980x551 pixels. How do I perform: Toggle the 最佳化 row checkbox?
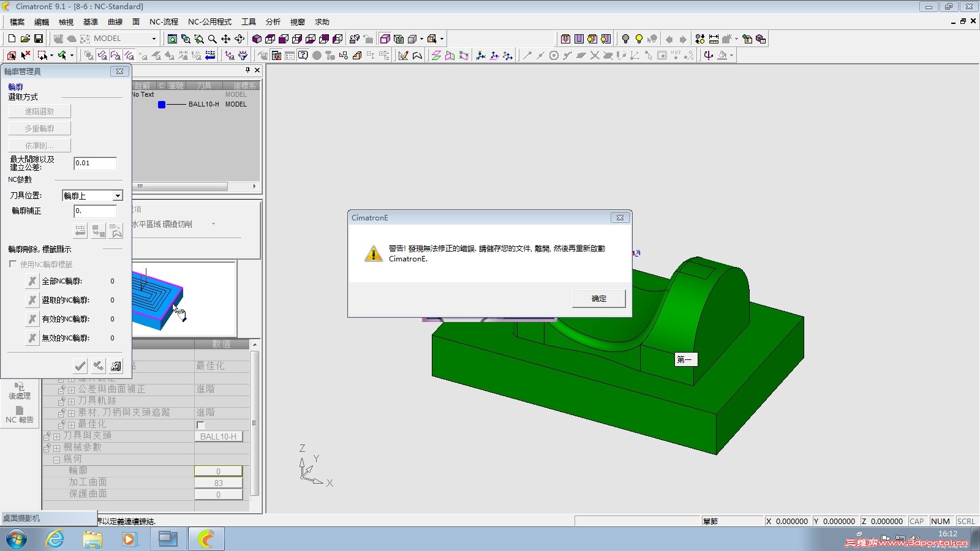click(x=200, y=425)
